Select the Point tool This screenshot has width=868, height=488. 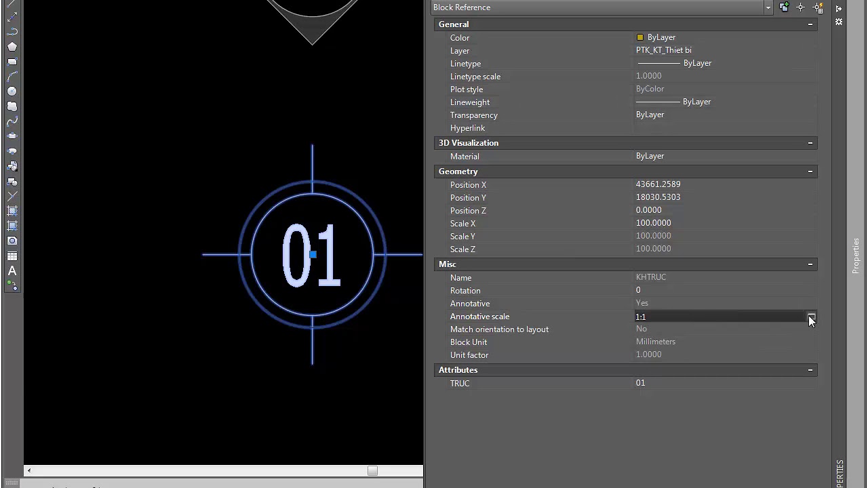(12, 197)
